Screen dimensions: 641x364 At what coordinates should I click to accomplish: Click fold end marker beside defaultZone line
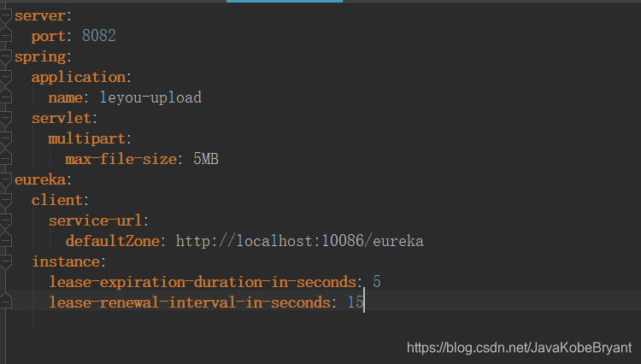pyautogui.click(x=5, y=240)
